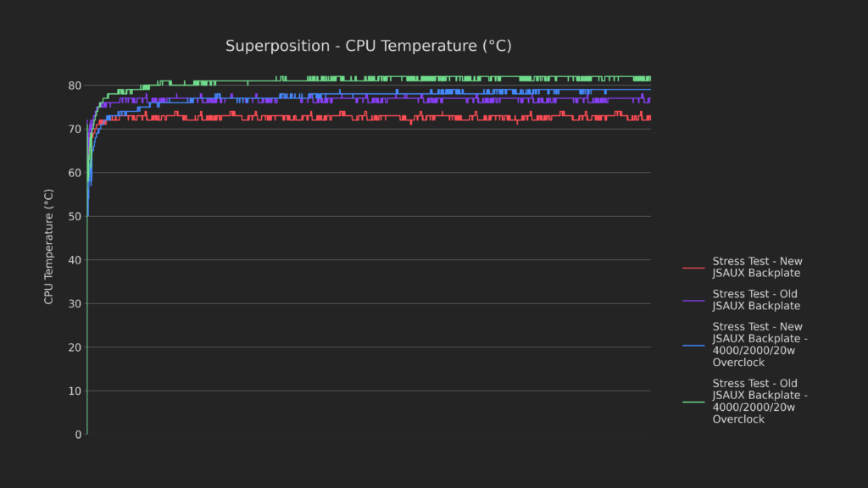
Task: Click the 50 tick label on the y-axis
Action: tap(75, 217)
